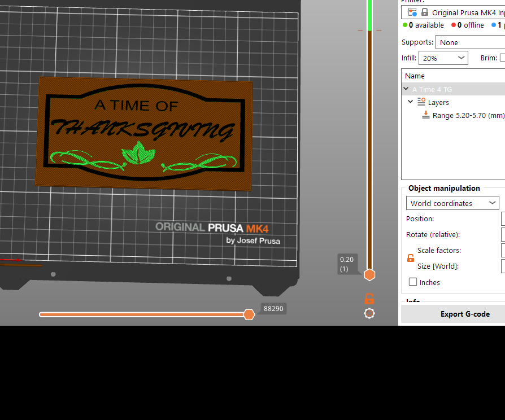Click the Range 5.20-5.70 layer range icon
This screenshot has height=420, width=505.
click(x=426, y=115)
